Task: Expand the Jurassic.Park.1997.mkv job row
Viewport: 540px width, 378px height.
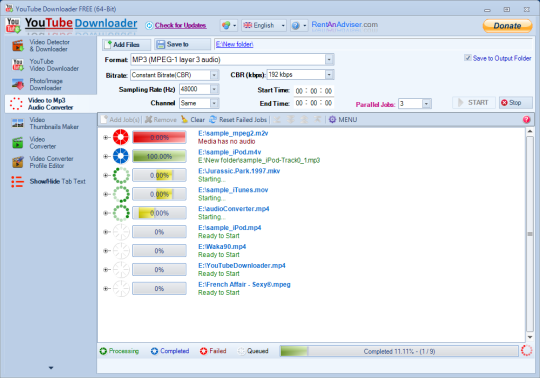Action: 106,175
